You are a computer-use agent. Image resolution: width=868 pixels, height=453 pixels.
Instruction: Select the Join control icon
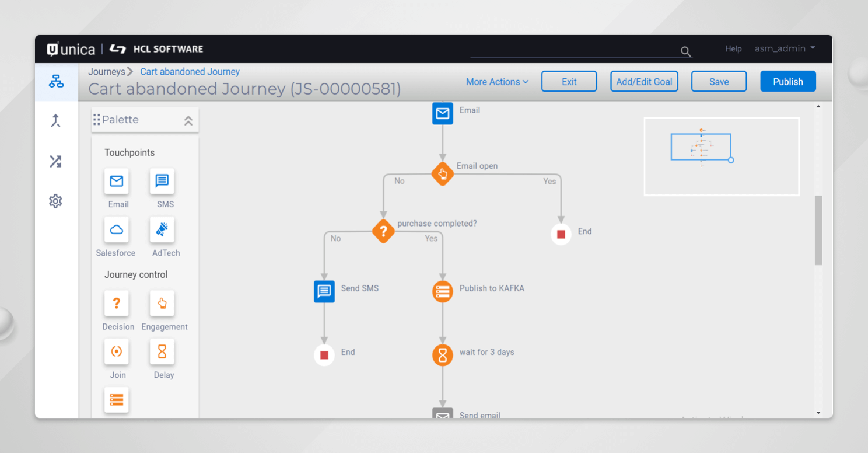tap(116, 351)
